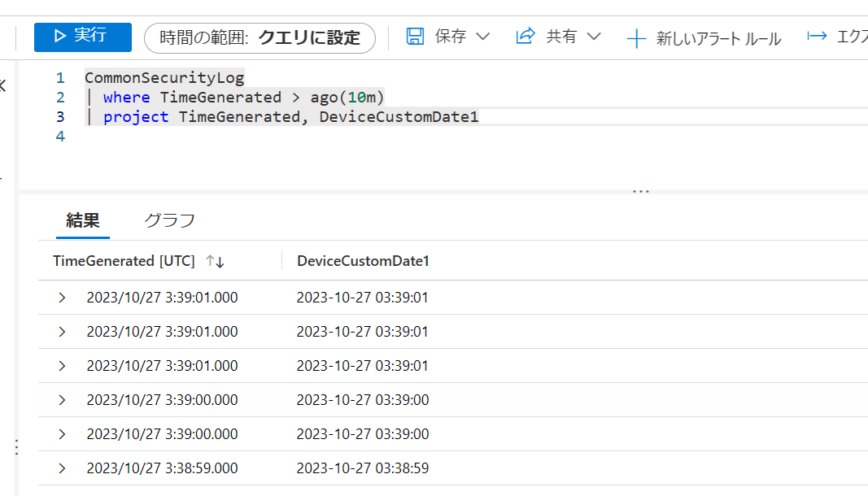Click the 保存 label text
The width and height of the screenshot is (868, 496).
click(x=450, y=37)
